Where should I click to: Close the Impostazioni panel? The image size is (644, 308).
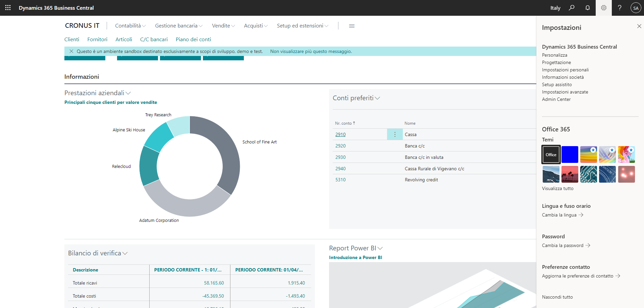tap(639, 26)
